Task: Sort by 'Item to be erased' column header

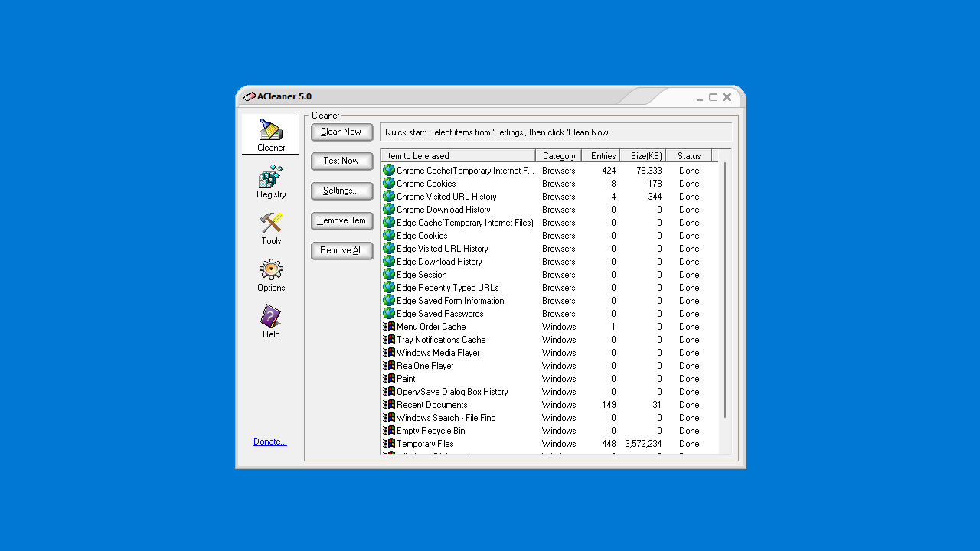Action: click(x=458, y=156)
